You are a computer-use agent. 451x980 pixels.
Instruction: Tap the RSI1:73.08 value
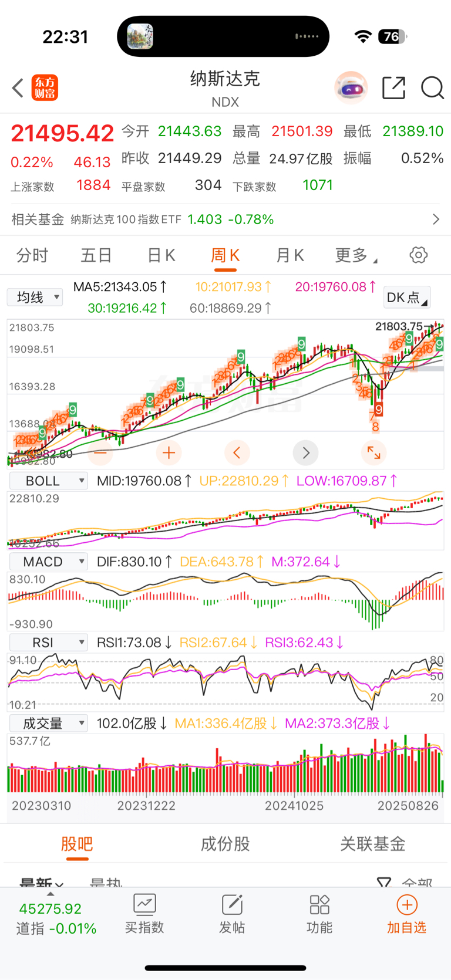[x=134, y=643]
